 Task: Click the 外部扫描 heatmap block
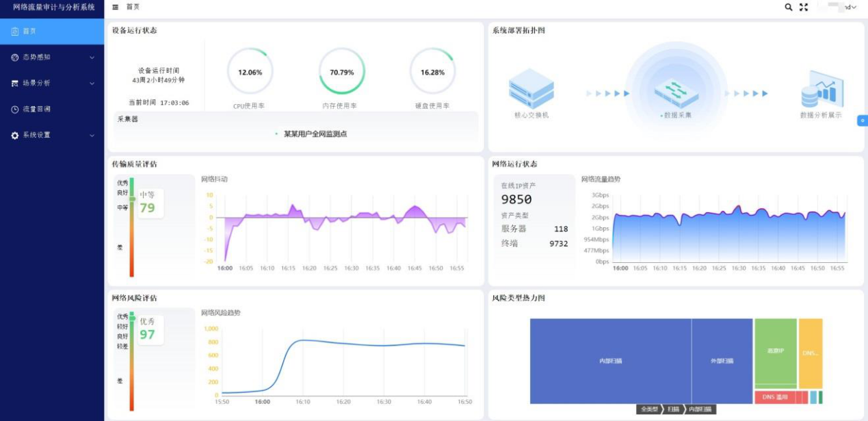click(722, 361)
